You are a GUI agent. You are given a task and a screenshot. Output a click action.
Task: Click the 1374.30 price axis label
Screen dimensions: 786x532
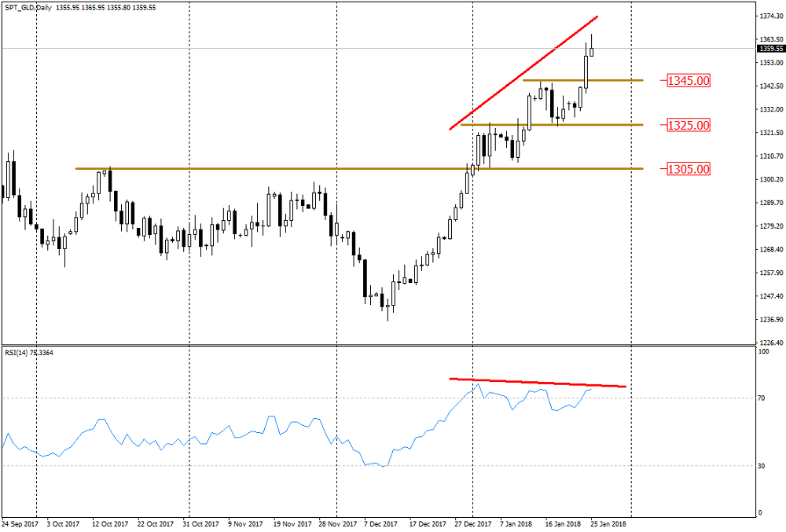tap(770, 16)
